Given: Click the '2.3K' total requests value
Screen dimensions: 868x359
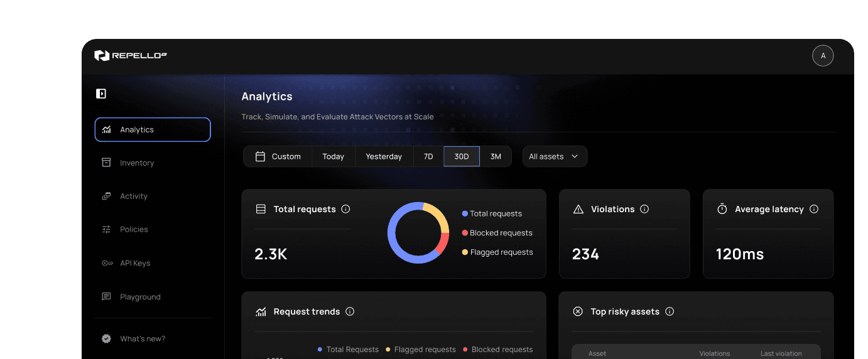Looking at the screenshot, I should pos(271,254).
